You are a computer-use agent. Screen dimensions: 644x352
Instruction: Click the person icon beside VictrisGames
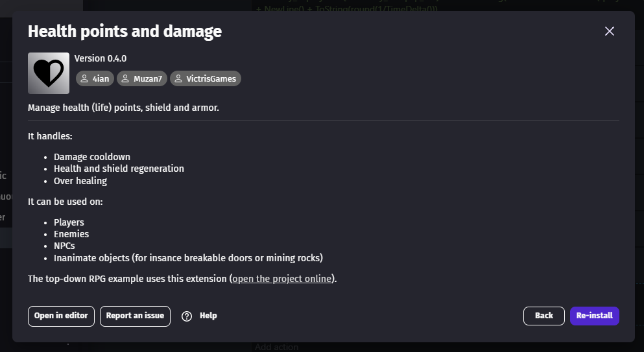point(178,78)
